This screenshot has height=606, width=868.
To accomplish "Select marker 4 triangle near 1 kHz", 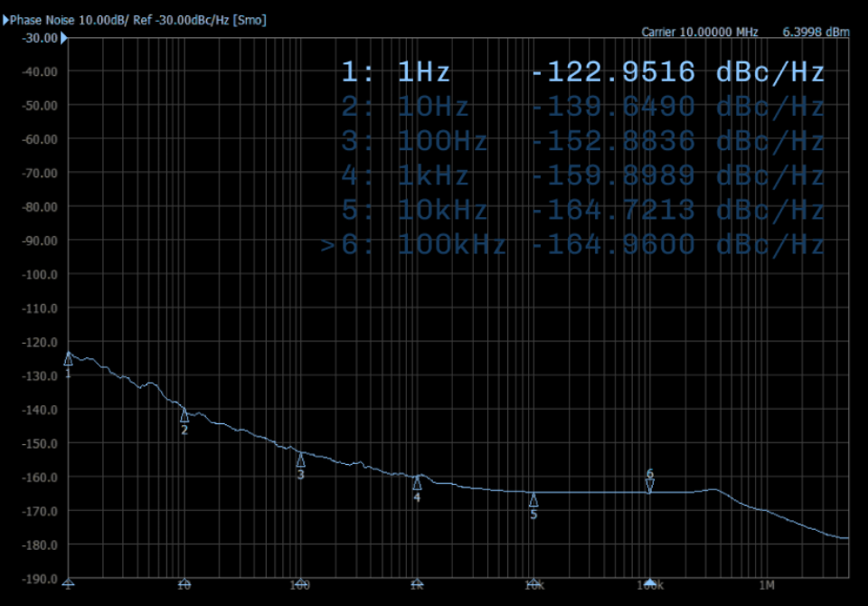I will click(417, 482).
